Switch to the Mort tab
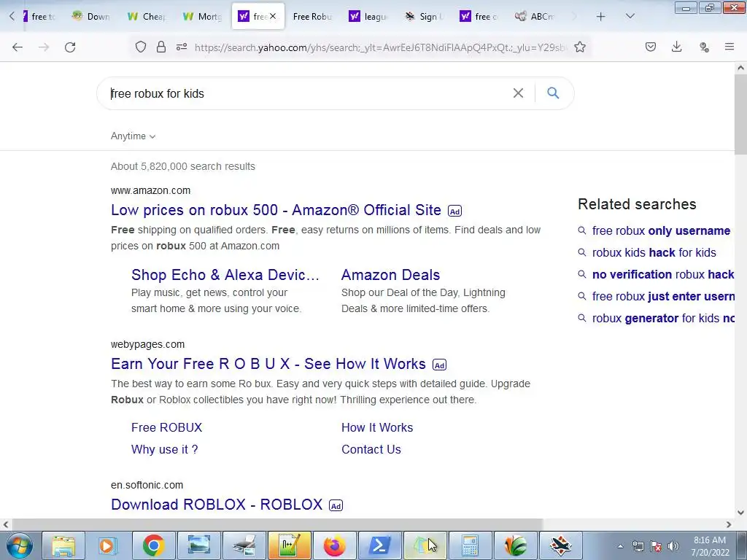The image size is (747, 560). (203, 17)
